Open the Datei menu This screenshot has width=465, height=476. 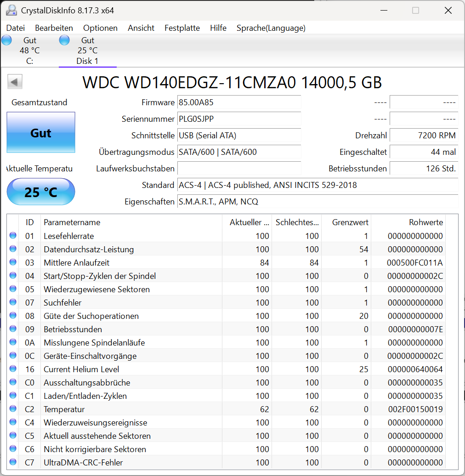[16, 28]
